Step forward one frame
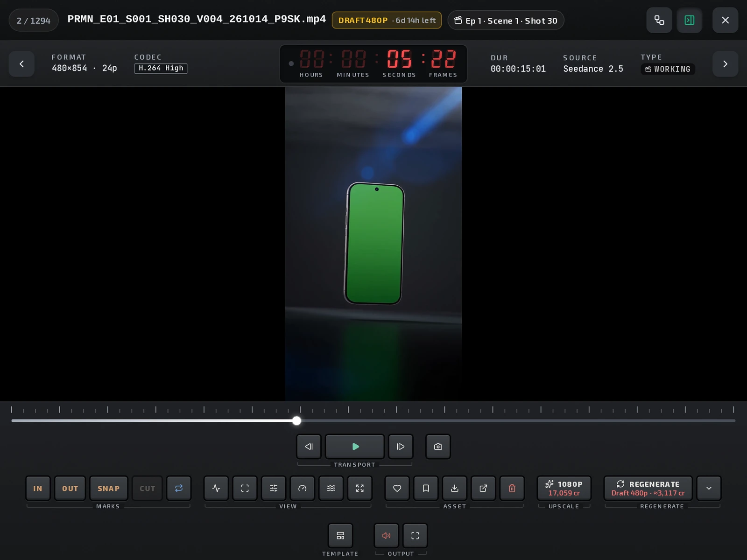747x560 pixels. click(x=401, y=447)
